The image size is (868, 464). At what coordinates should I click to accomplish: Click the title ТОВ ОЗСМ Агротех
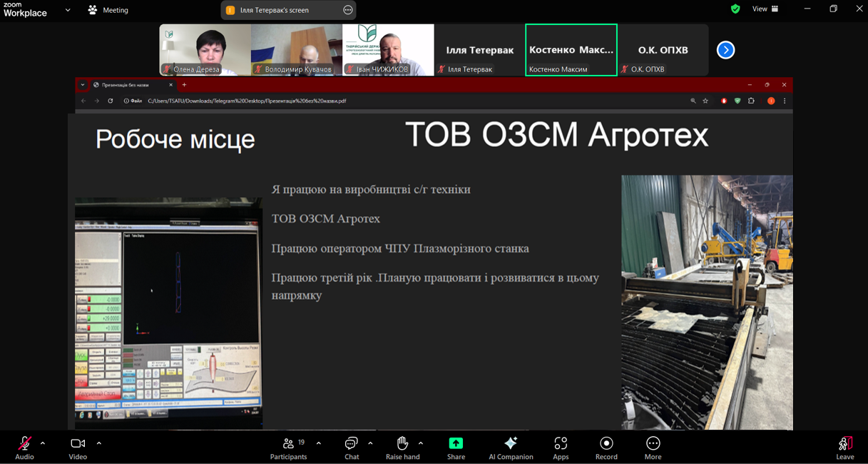tap(556, 135)
